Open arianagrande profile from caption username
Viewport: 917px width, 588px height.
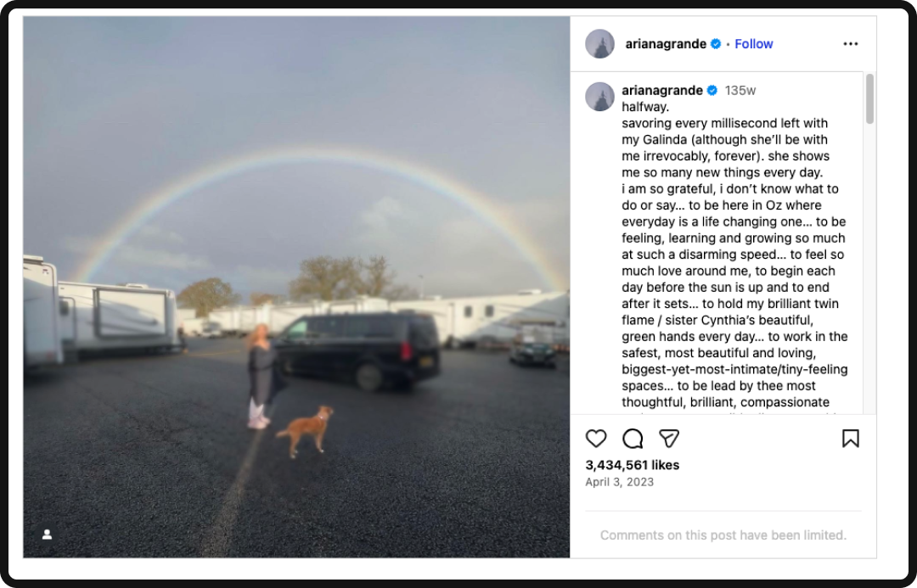[x=662, y=91]
